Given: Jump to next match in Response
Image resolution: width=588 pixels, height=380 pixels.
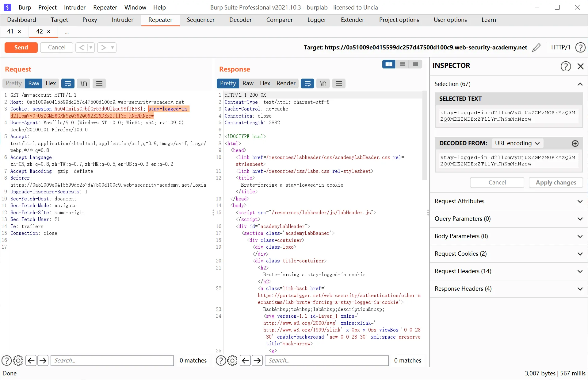Looking at the screenshot, I should click(x=257, y=360).
